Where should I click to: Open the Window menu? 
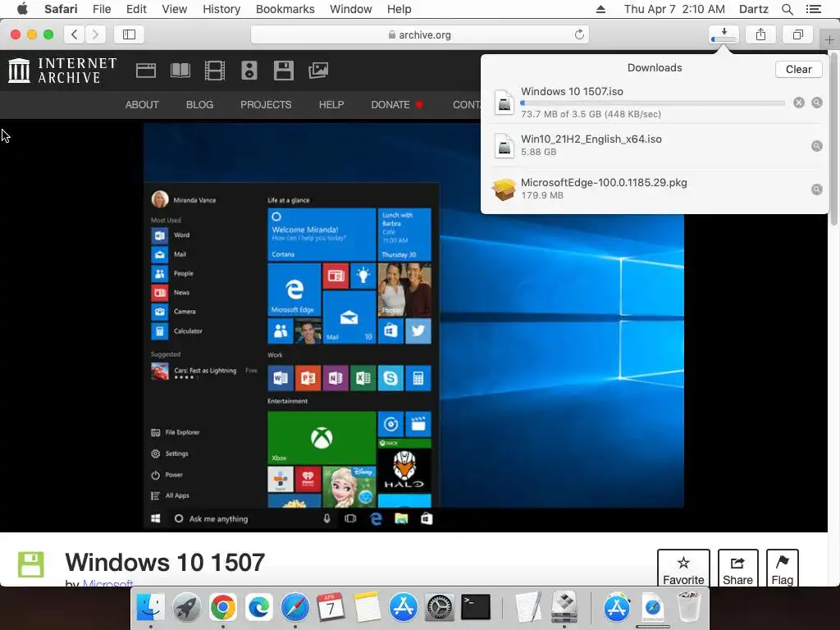click(x=350, y=9)
